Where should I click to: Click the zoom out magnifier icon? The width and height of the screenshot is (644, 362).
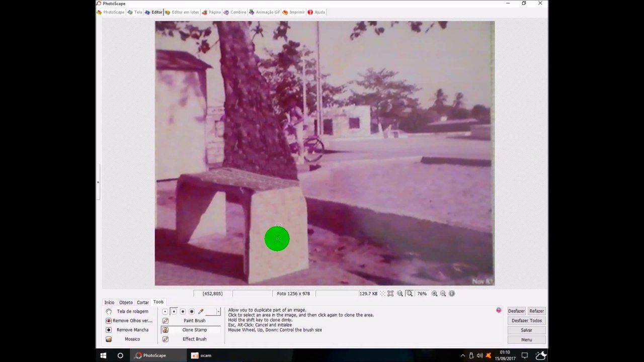[x=443, y=294]
